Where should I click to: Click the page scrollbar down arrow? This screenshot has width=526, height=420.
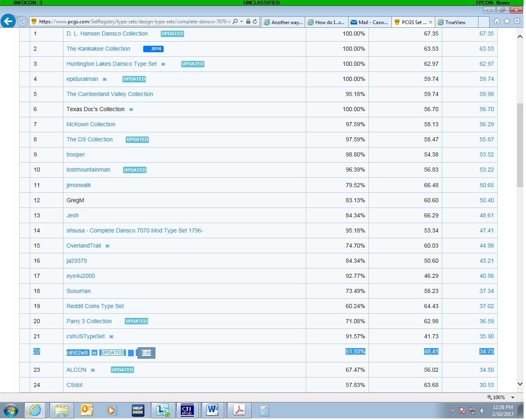(520, 384)
